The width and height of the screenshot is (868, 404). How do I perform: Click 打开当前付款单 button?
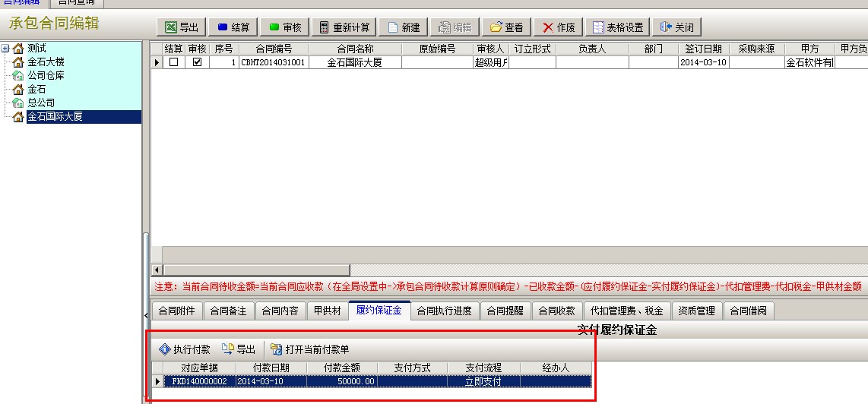[x=309, y=349]
